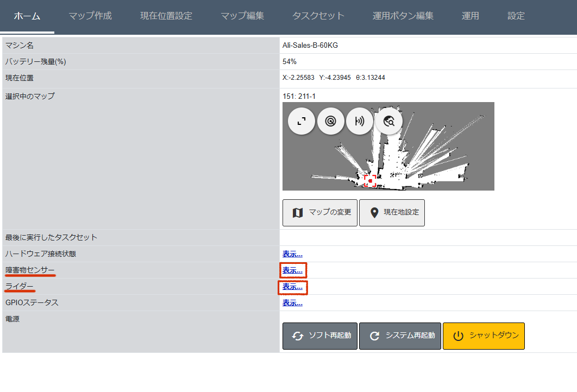This screenshot has width=577, height=392.
Task: Select the タスクセット tab
Action: click(x=318, y=16)
